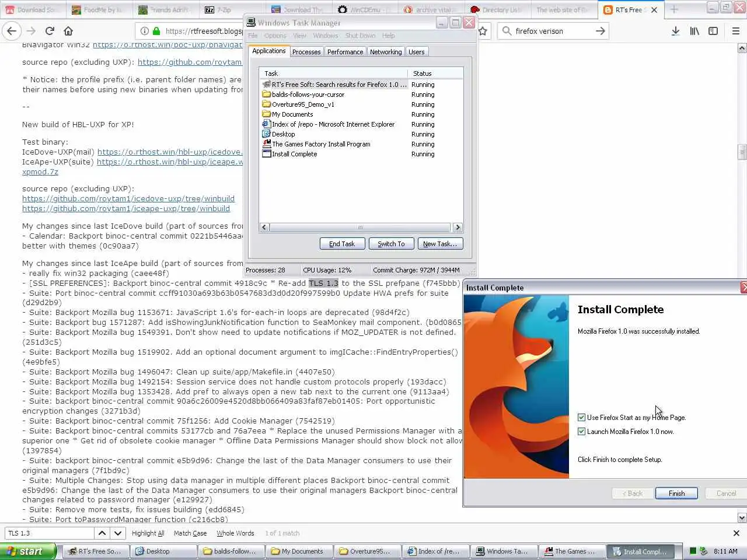Open Firefox hamburger menu
Viewport: 747px width, 560px height.
coord(736,31)
